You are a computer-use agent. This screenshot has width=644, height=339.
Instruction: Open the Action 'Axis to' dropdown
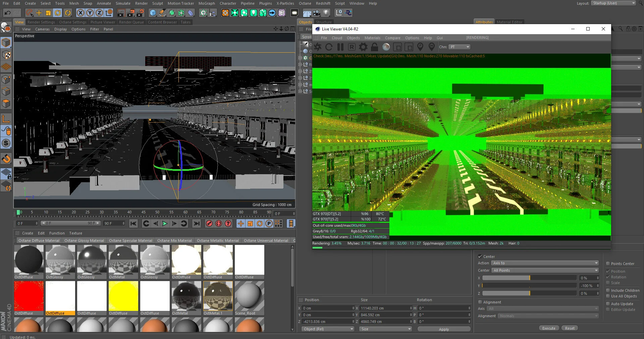tap(545, 263)
